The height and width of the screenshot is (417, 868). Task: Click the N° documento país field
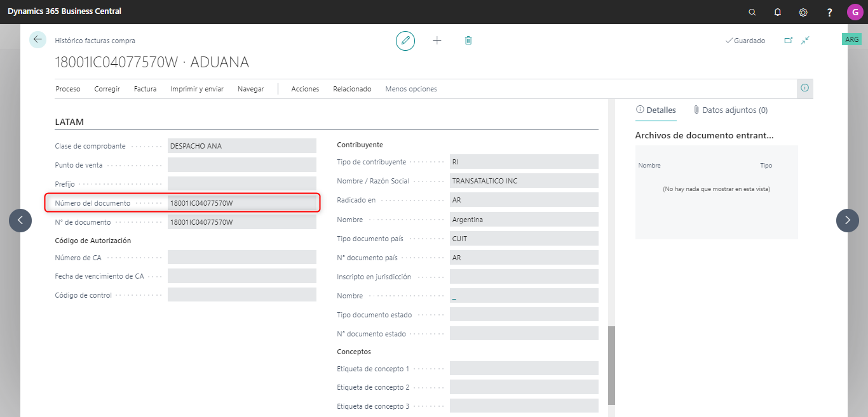point(524,258)
